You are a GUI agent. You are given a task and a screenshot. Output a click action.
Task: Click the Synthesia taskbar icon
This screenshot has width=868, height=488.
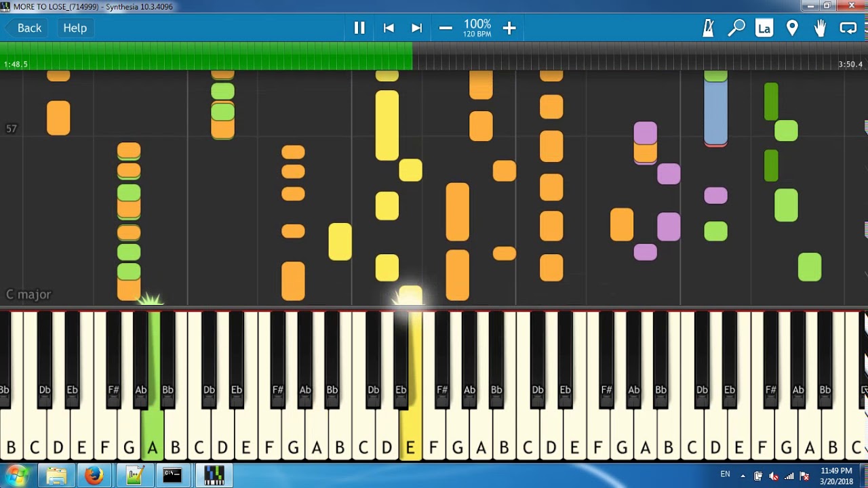pyautogui.click(x=214, y=476)
